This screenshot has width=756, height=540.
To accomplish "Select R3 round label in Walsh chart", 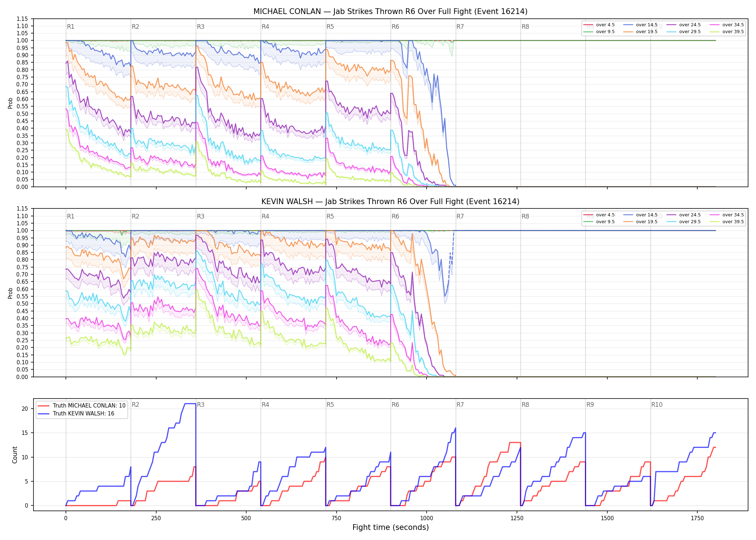I will [x=201, y=216].
